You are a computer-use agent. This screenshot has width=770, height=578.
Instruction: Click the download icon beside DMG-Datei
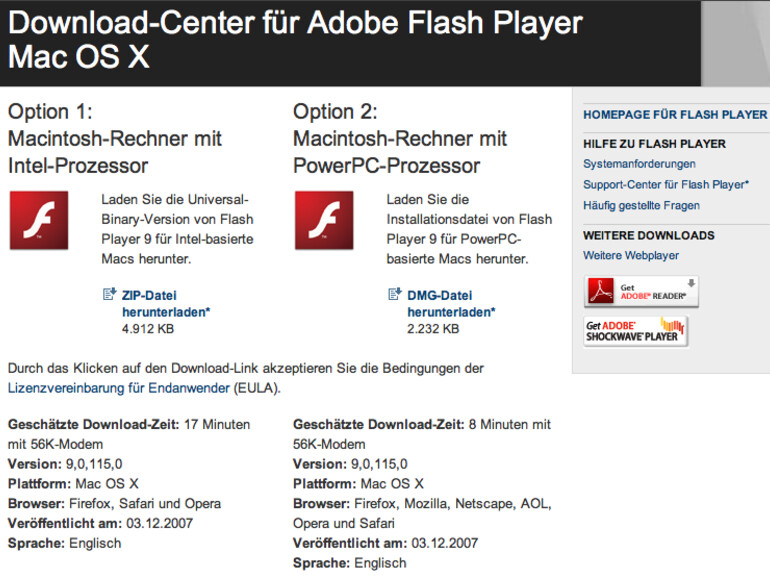(394, 295)
